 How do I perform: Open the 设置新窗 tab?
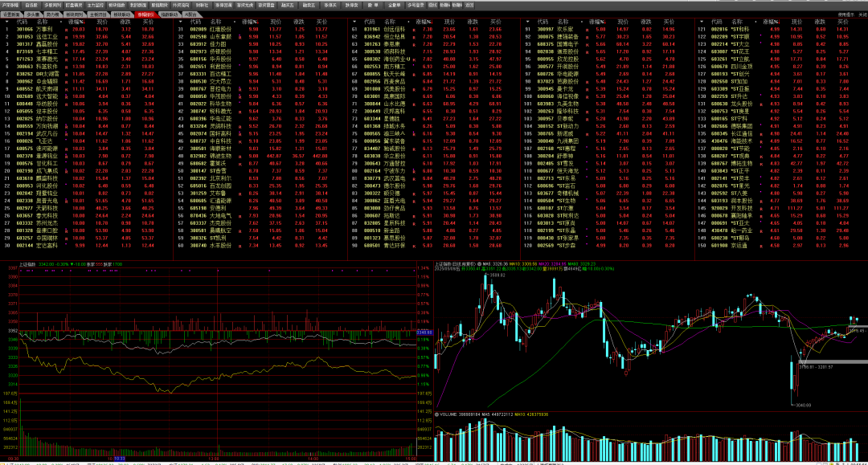pyautogui.click(x=11, y=14)
